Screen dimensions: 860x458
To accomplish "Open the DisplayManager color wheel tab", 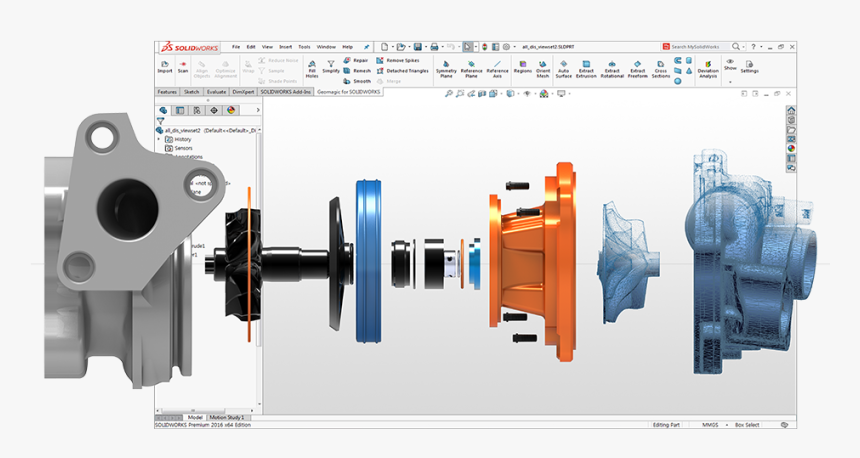I will coord(231,110).
